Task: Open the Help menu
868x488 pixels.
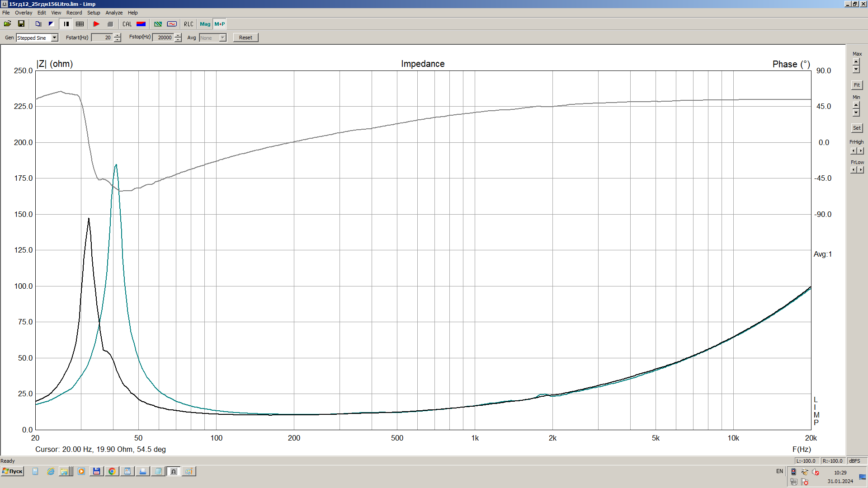Action: [132, 13]
